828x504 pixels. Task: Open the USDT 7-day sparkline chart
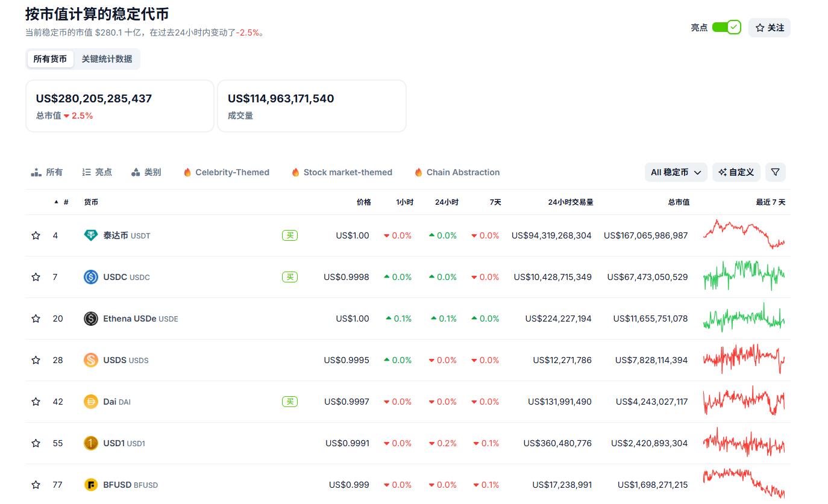pos(744,235)
